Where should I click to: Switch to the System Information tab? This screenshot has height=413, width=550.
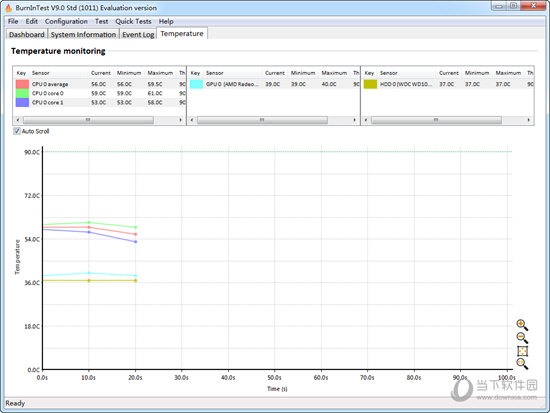tap(83, 34)
